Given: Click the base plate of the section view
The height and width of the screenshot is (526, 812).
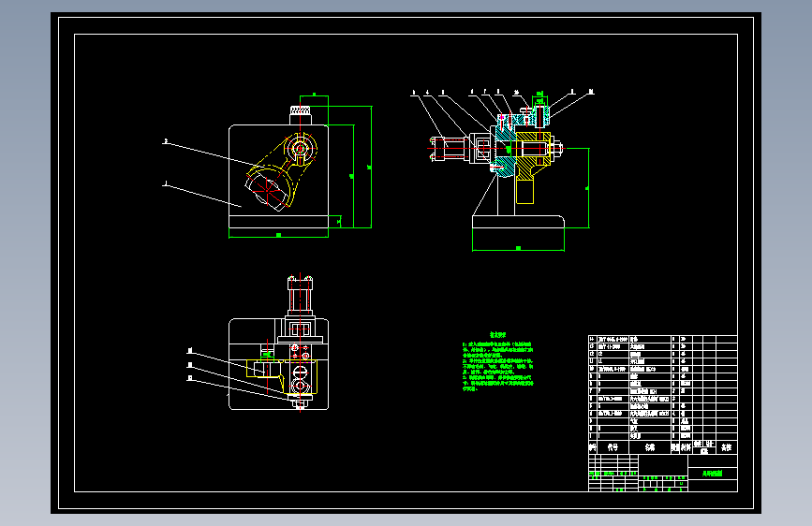Looking at the screenshot, I should point(518,222).
